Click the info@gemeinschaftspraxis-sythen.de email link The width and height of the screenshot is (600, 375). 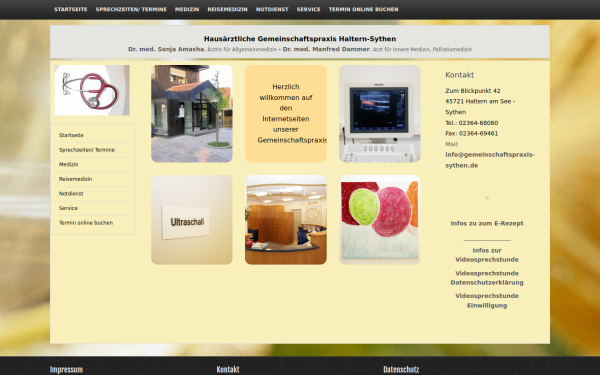pos(490,160)
